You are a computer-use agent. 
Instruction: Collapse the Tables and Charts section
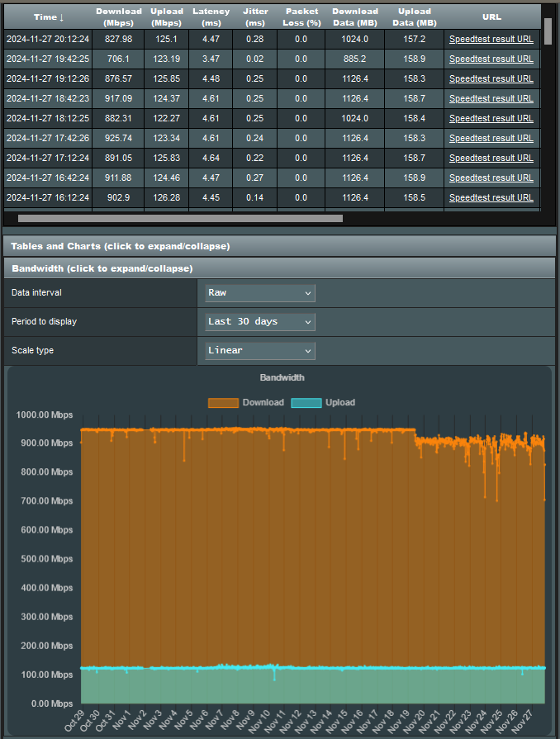[120, 246]
